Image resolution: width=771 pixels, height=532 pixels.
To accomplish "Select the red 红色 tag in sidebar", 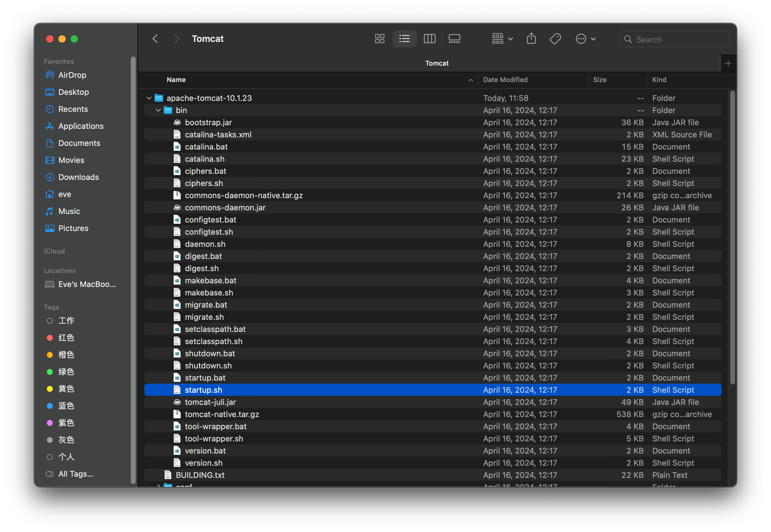I will (66, 338).
